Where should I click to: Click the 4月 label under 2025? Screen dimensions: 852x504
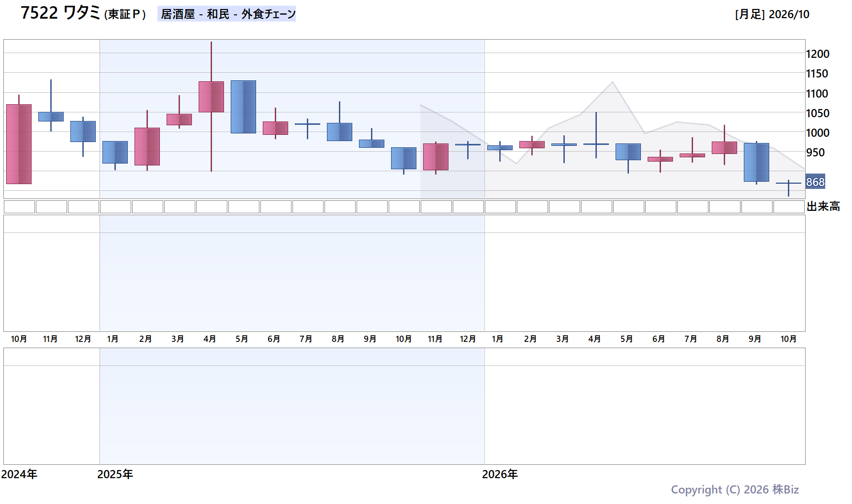pyautogui.click(x=210, y=339)
